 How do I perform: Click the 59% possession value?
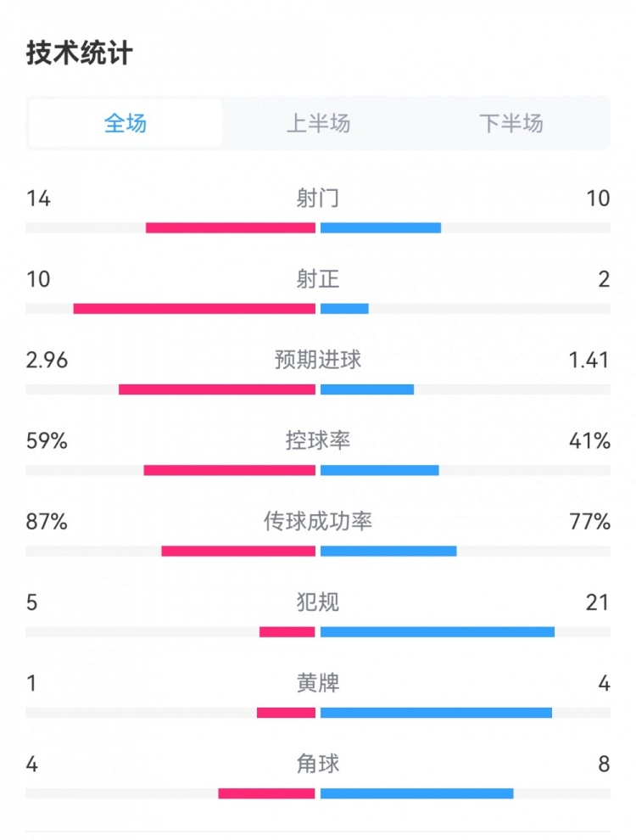pyautogui.click(x=47, y=441)
